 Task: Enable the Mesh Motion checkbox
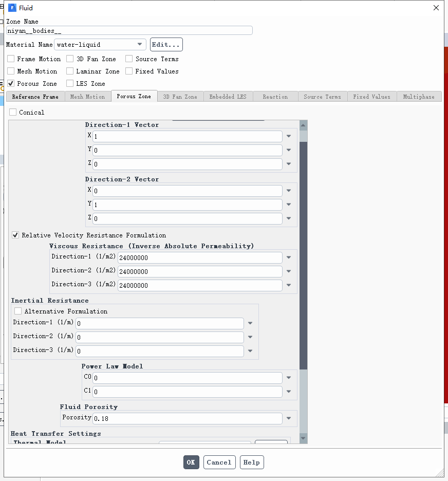(11, 71)
